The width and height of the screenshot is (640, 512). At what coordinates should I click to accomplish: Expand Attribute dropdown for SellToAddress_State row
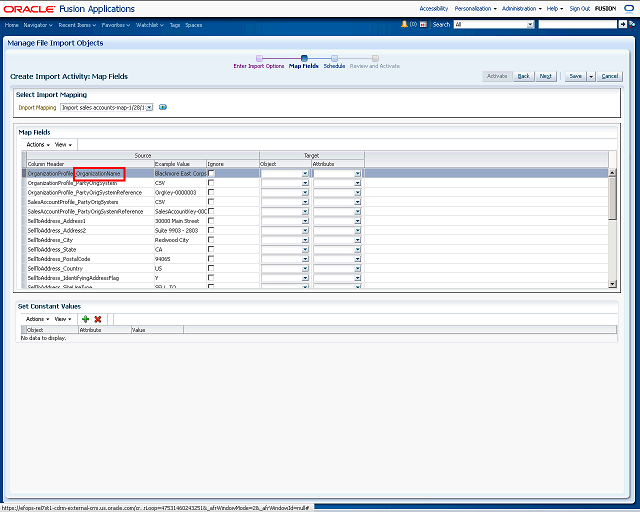pos(337,249)
